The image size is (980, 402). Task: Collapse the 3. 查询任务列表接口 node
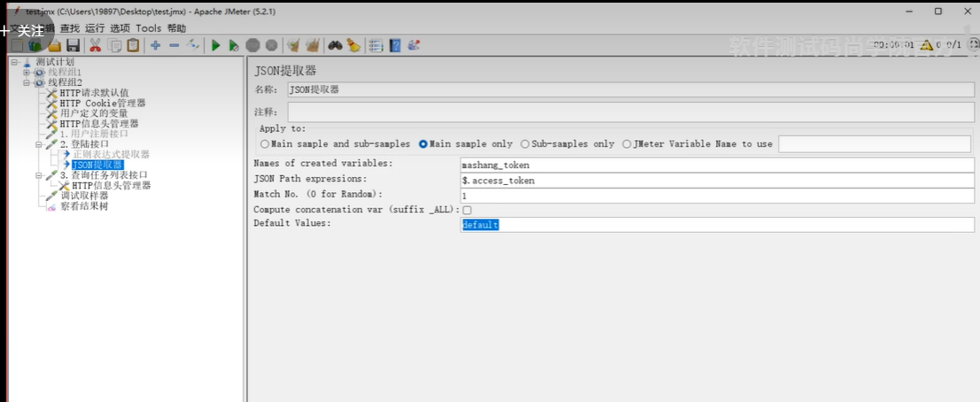click(39, 175)
